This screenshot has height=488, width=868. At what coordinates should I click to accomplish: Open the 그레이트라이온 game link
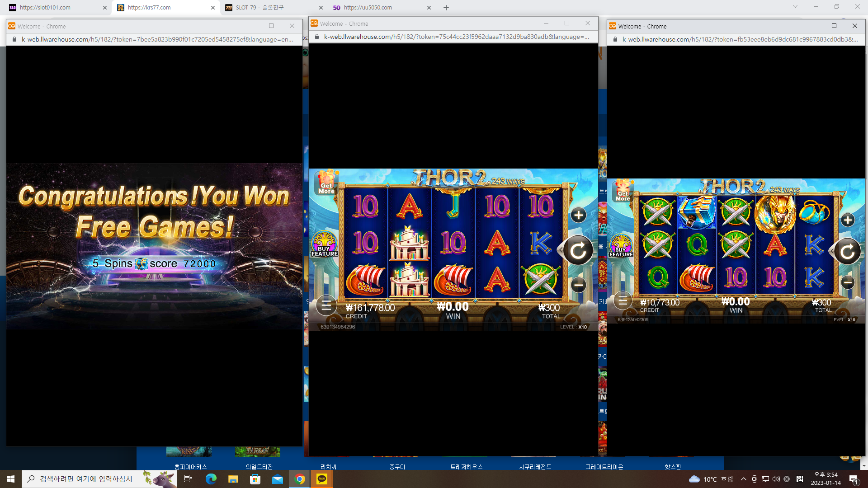click(604, 467)
